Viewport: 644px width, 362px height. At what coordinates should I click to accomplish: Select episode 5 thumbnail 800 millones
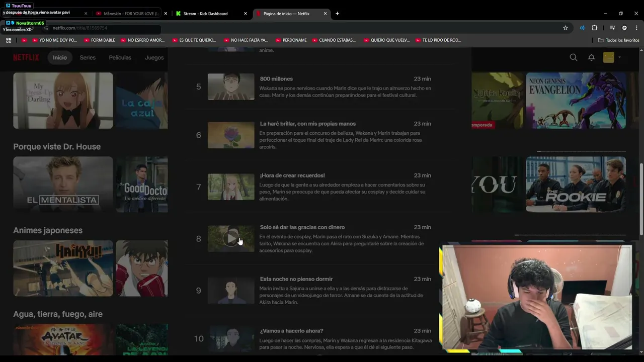231,86
